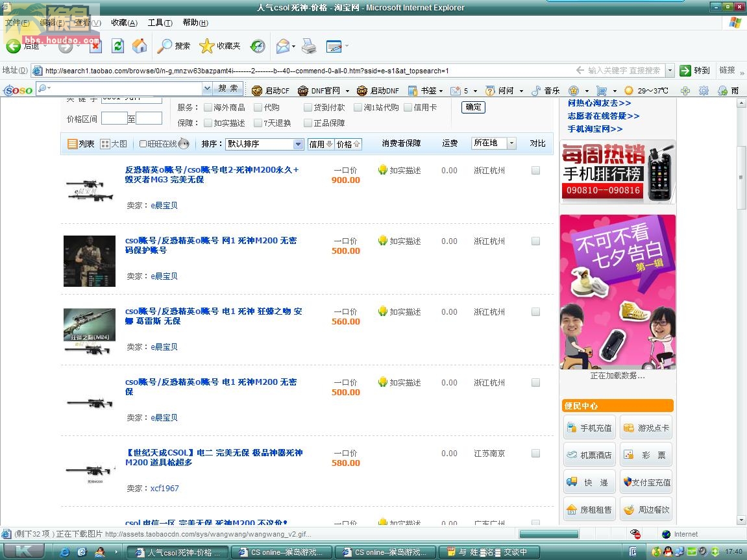Click the weather 29~37℃ indicator
Viewport: 747px width, 560px height.
[646, 90]
